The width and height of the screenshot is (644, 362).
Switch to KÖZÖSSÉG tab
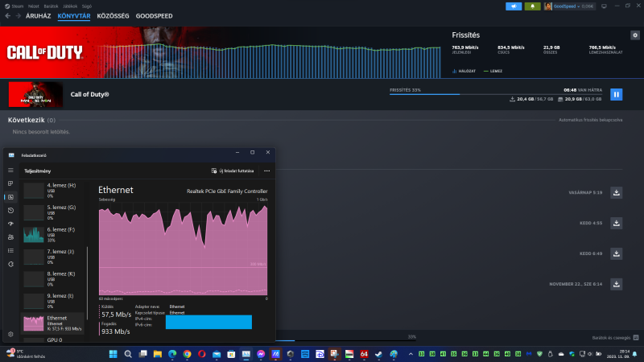[x=113, y=16]
